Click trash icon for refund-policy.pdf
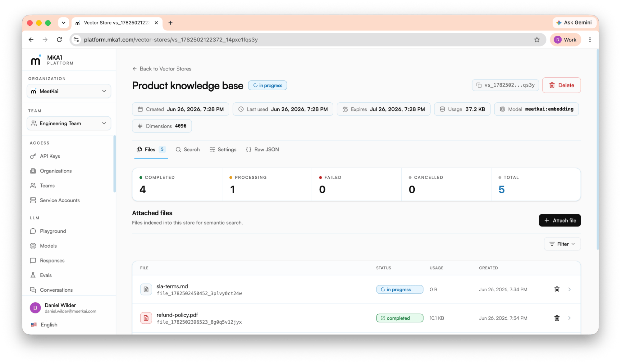Viewport: 621px width, 364px height. click(557, 318)
